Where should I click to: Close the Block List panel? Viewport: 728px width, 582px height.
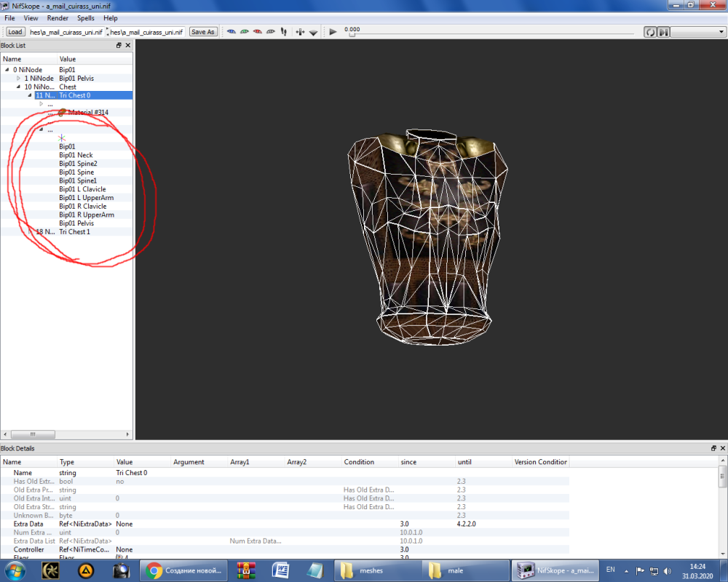128,45
